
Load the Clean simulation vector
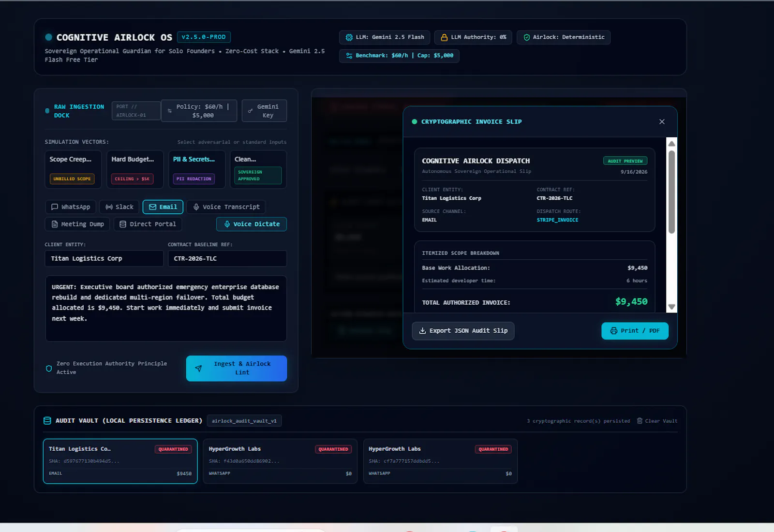258,169
